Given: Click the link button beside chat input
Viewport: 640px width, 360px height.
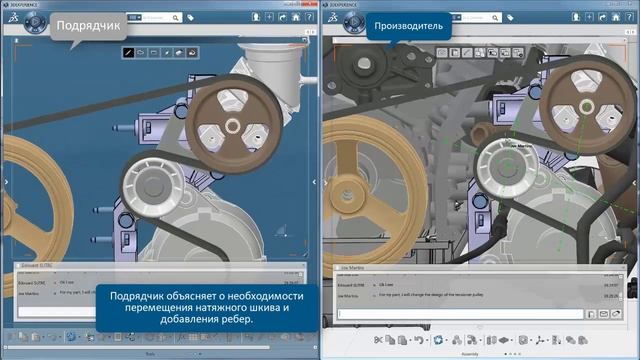Looking at the screenshot, I should coord(616,314).
